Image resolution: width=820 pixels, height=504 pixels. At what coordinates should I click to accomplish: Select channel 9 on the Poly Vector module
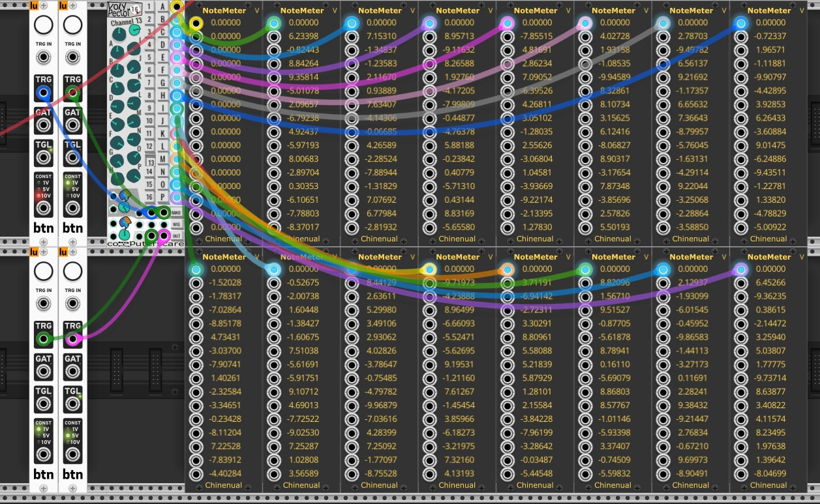tap(149, 108)
